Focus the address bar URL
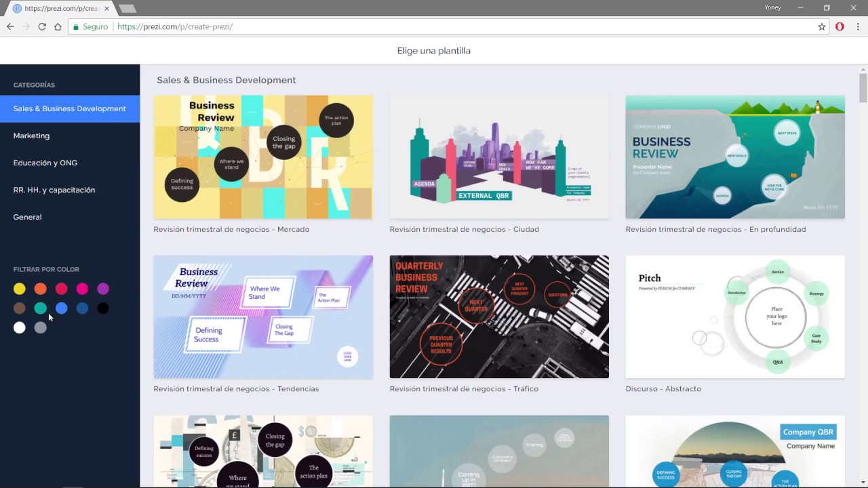 click(x=175, y=26)
